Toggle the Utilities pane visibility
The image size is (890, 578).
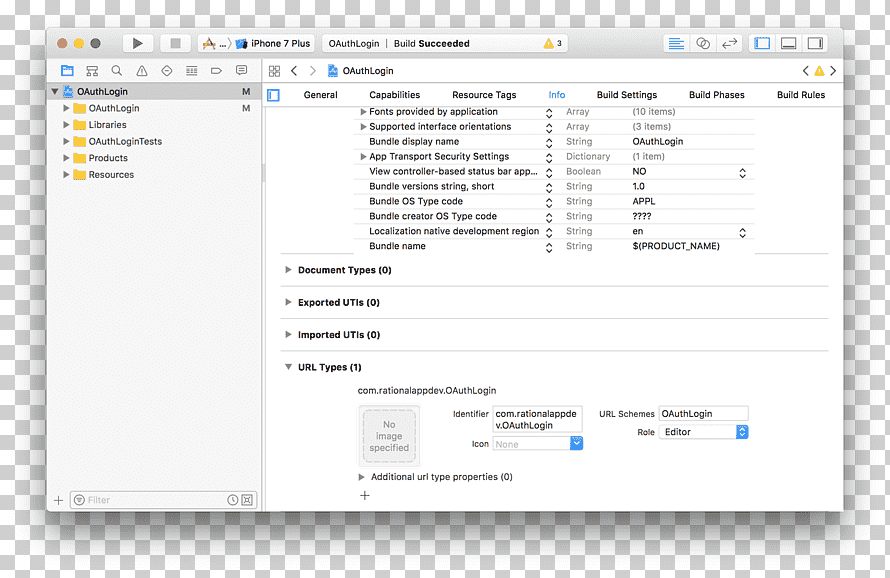coord(815,43)
